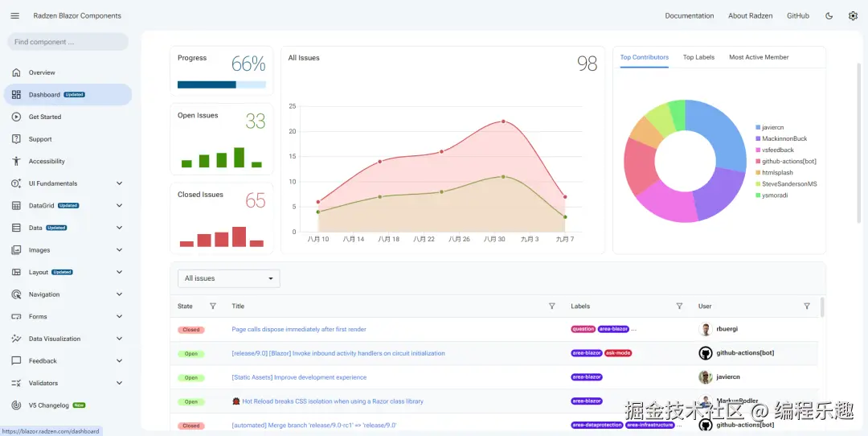
Task: Open issue 'Page calls dispose immediately after first render'
Action: click(299, 329)
